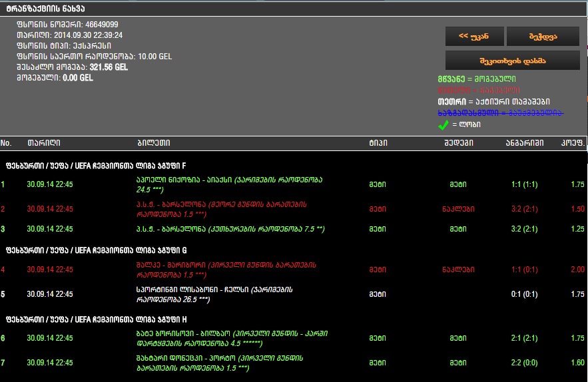Click the 'თარიღი' date column header
Image resolution: width=588 pixels, height=382 pixels.
click(x=44, y=143)
